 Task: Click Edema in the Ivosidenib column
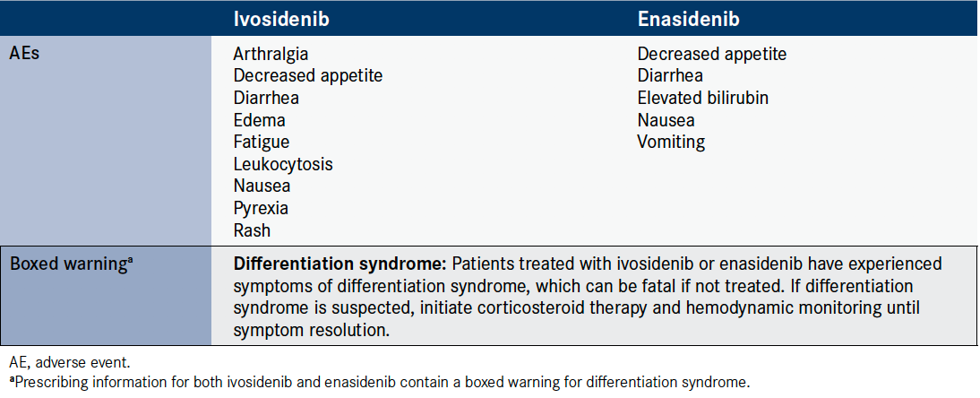[259, 120]
